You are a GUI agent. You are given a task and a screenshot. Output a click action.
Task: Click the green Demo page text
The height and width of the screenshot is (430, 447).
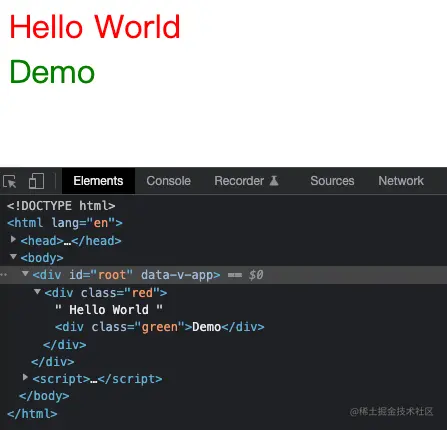point(52,72)
